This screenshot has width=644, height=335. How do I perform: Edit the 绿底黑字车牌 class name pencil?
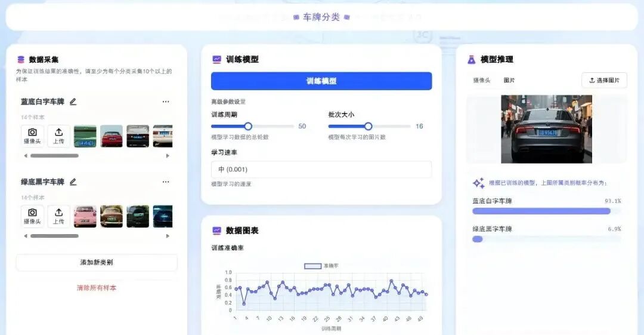coord(73,182)
